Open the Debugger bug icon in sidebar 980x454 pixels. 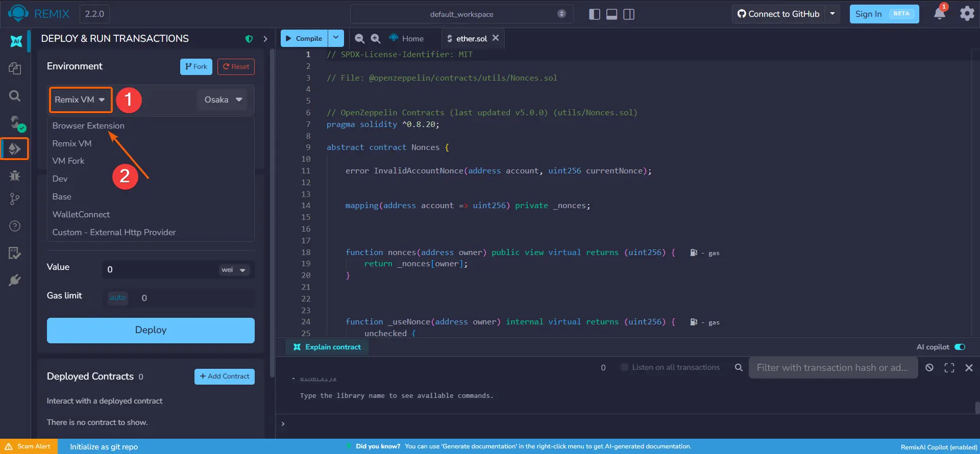click(x=15, y=175)
